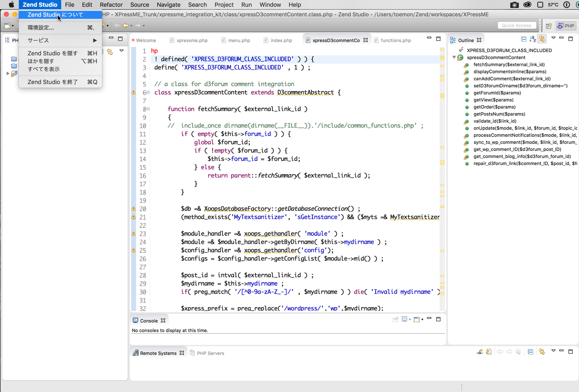This screenshot has width=579, height=392.
Task: Click the Display Selected Console icon
Action: (x=404, y=319)
